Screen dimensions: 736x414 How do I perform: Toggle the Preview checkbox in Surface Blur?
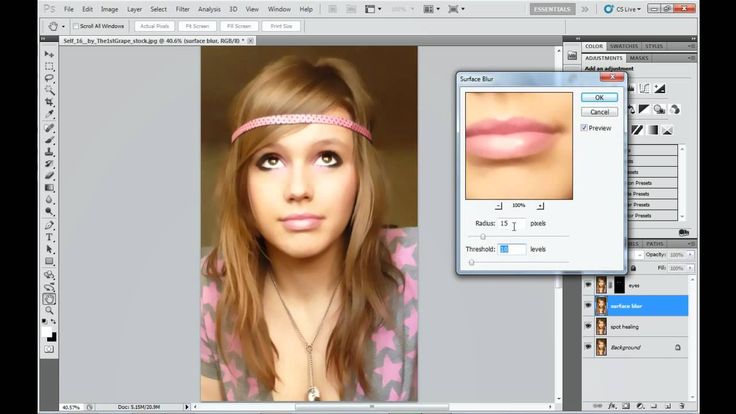(584, 128)
